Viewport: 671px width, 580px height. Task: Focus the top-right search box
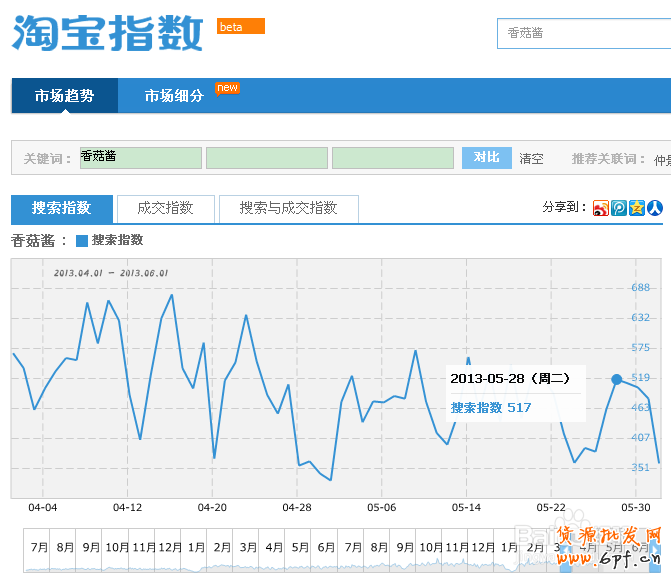pyautogui.click(x=583, y=33)
